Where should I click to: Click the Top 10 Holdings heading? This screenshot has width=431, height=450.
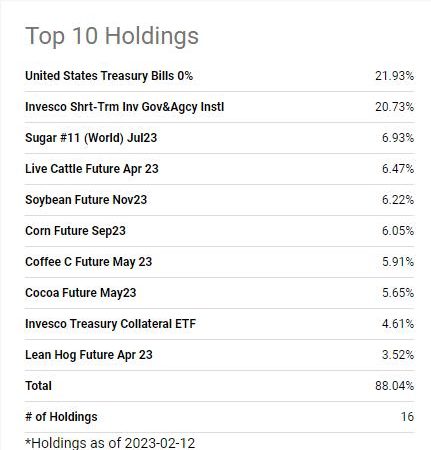(x=112, y=36)
